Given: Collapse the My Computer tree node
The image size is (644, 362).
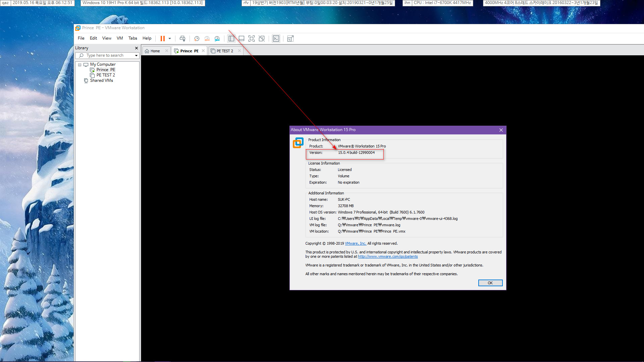Looking at the screenshot, I should pyautogui.click(x=80, y=65).
